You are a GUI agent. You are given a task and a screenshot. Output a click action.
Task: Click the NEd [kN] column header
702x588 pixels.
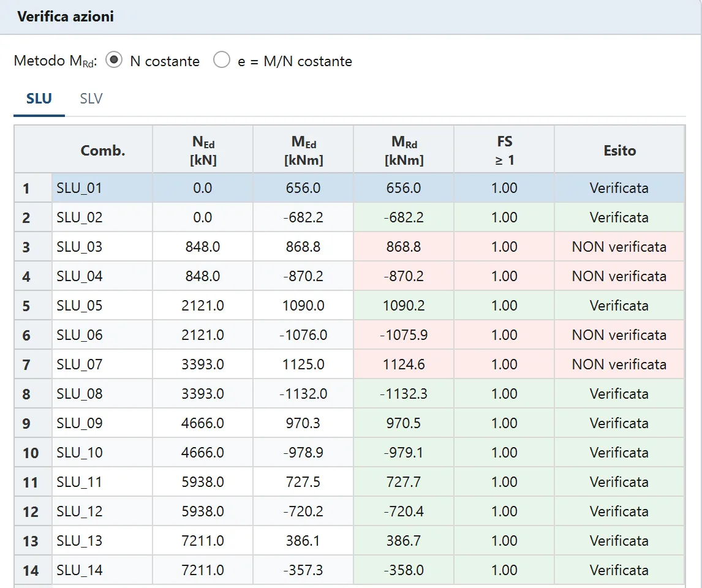pyautogui.click(x=203, y=150)
